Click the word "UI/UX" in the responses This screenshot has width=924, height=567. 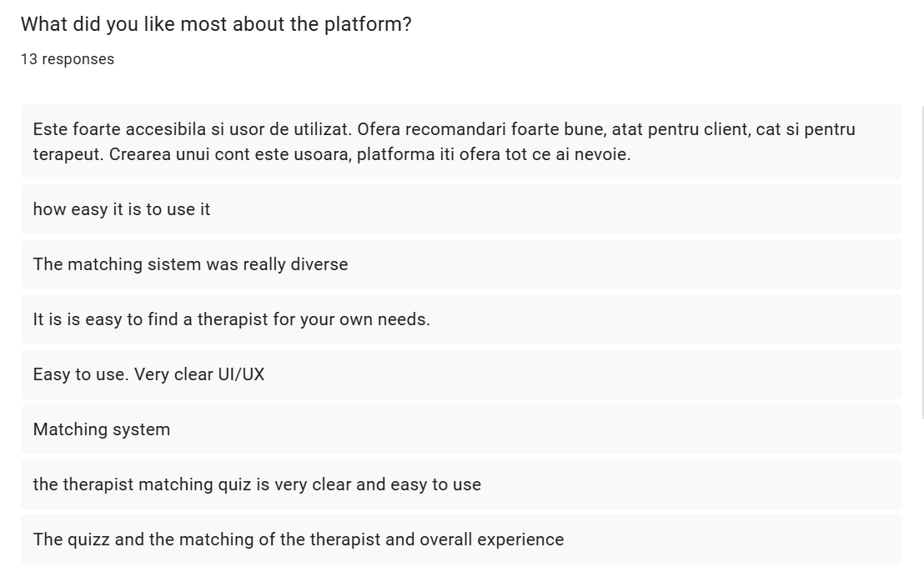tap(241, 374)
